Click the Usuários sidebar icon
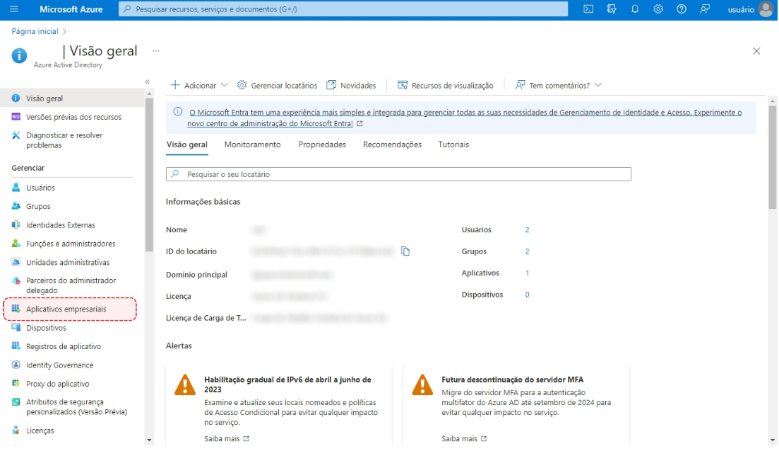 [x=16, y=187]
